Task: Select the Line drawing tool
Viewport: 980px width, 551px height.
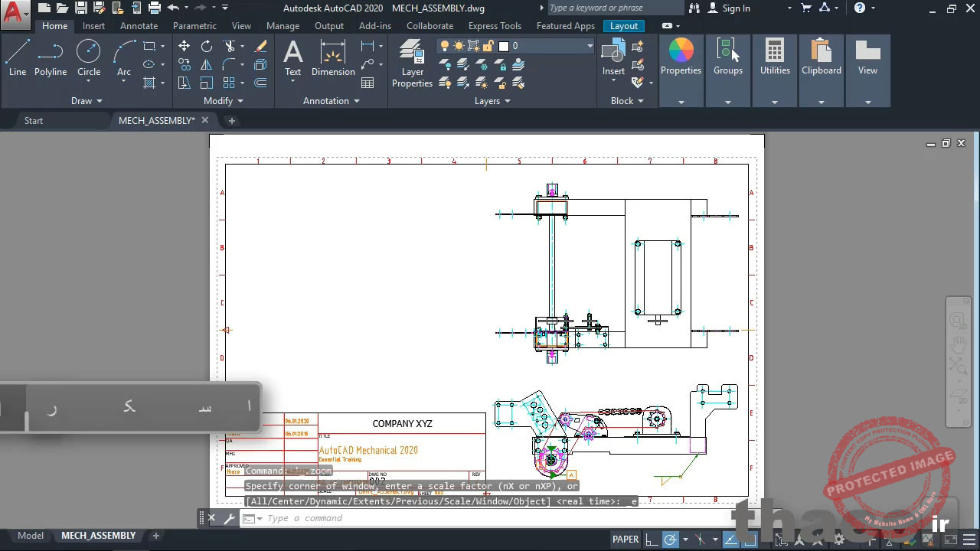Action: coord(17,58)
